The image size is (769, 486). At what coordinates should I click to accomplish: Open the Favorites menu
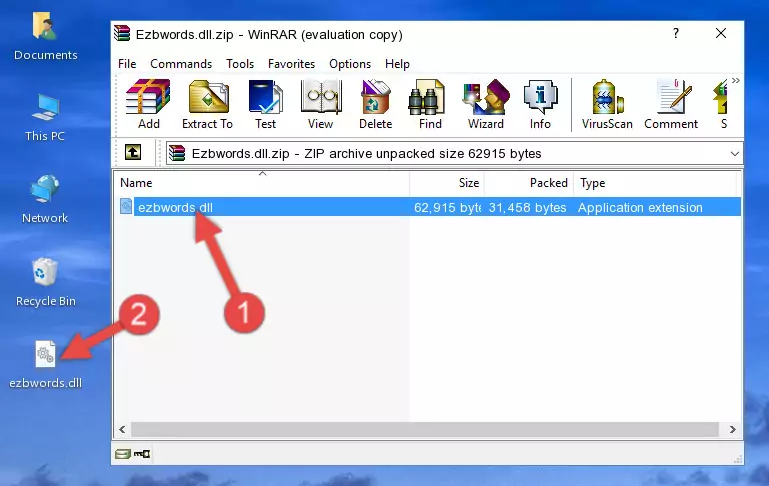(291, 64)
